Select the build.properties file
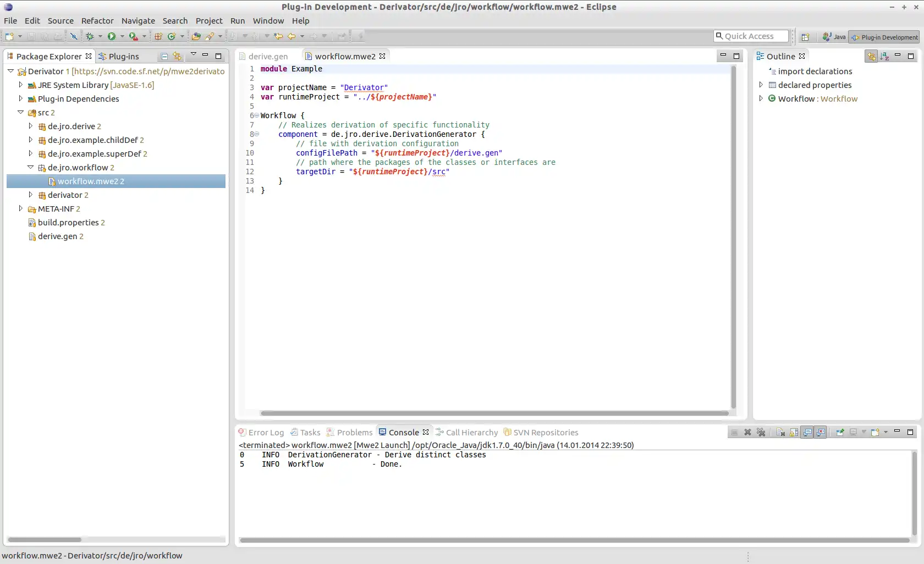The height and width of the screenshot is (564, 924). pyautogui.click(x=67, y=222)
